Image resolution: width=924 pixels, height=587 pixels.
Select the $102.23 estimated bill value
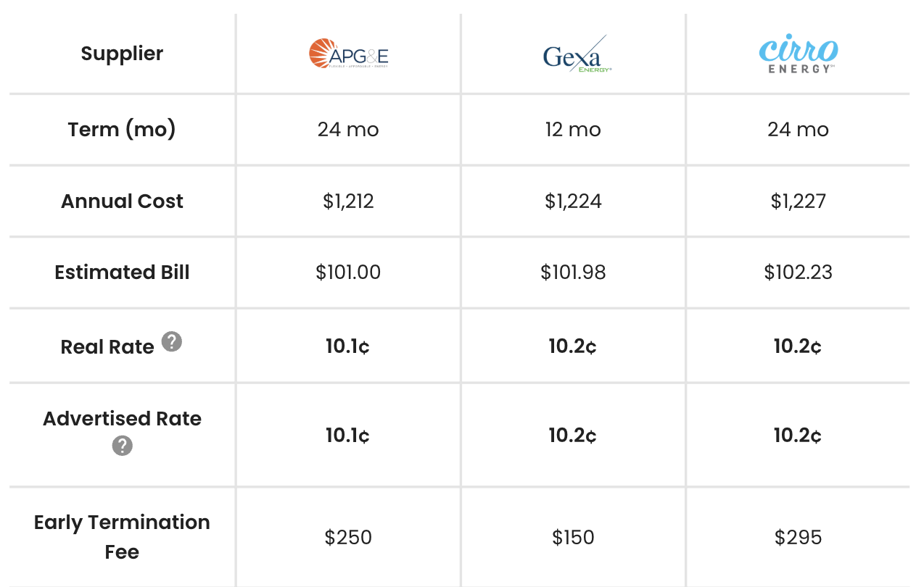pyautogui.click(x=798, y=272)
